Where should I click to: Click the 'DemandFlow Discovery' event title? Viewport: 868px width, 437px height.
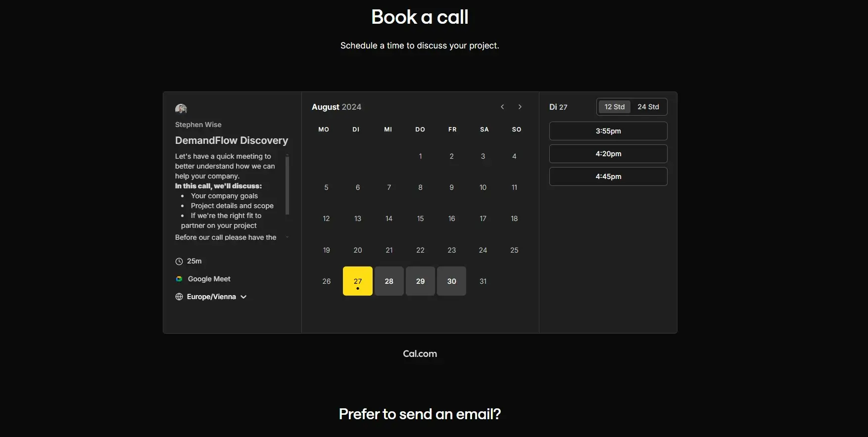231,140
